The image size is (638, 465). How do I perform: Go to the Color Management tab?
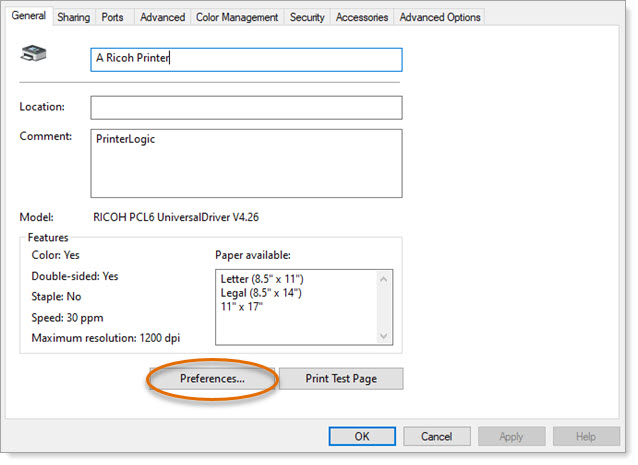(237, 17)
